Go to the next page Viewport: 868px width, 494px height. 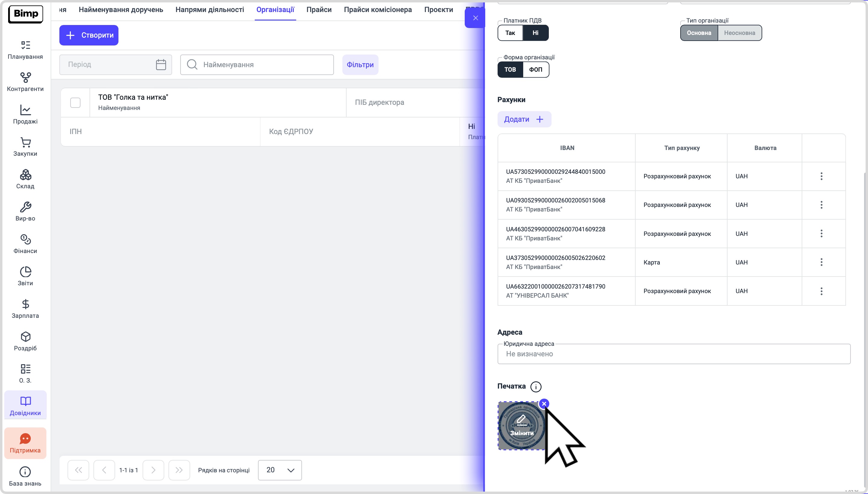[153, 470]
